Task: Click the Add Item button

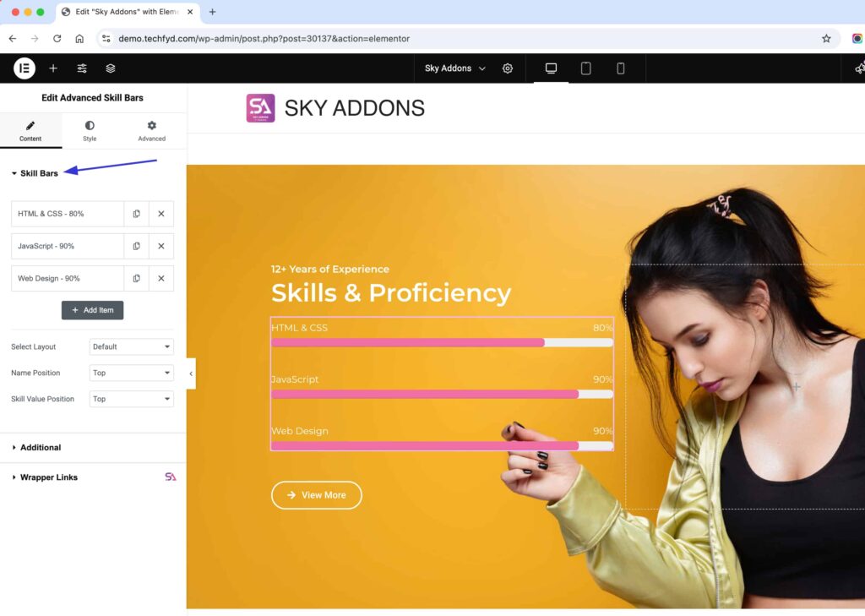Action: (92, 310)
